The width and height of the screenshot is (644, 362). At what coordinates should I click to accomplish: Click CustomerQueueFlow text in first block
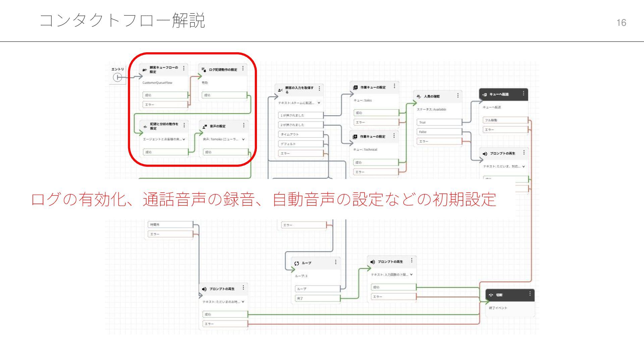click(157, 83)
